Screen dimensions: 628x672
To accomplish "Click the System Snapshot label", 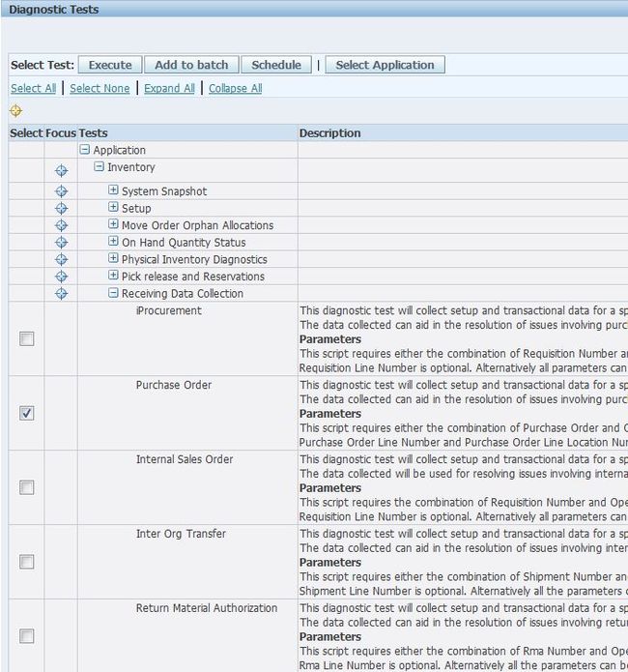I will point(164,191).
